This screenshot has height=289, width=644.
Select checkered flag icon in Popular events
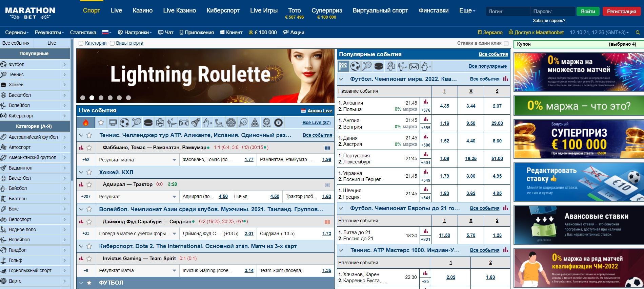[x=344, y=66]
